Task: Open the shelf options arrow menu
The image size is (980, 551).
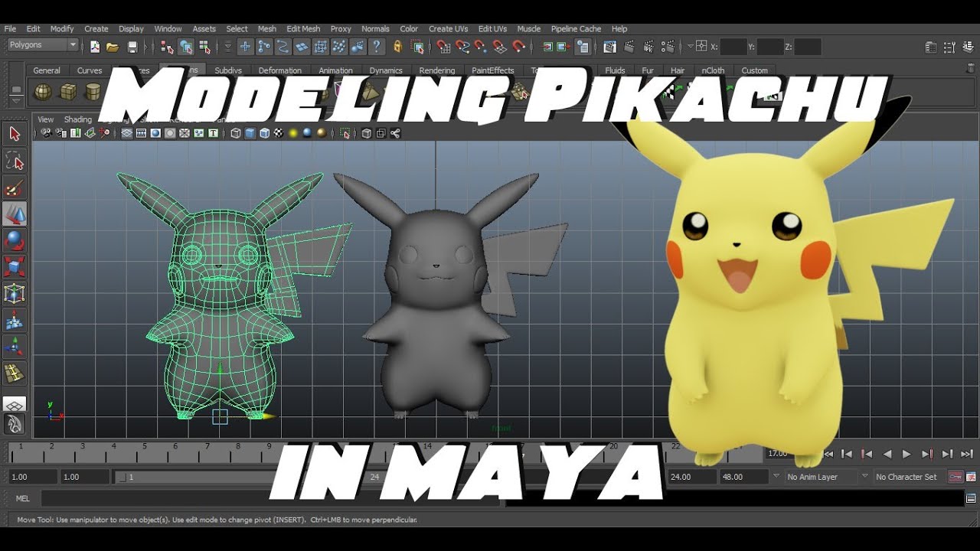Action: pyautogui.click(x=15, y=99)
